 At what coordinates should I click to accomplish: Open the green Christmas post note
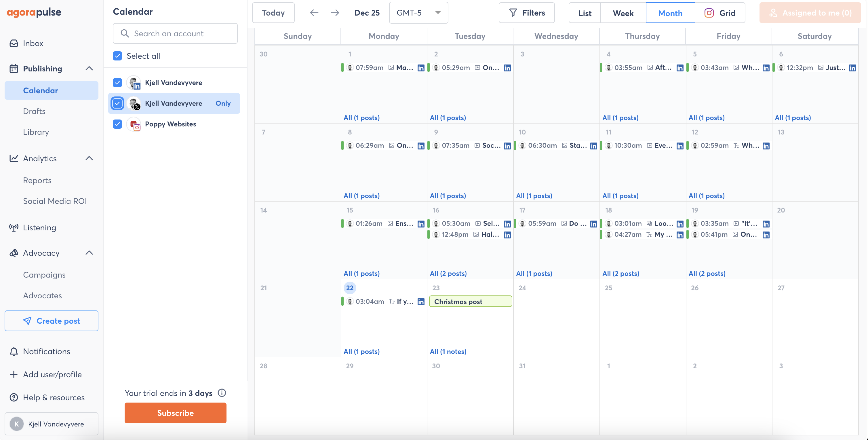[x=470, y=301]
